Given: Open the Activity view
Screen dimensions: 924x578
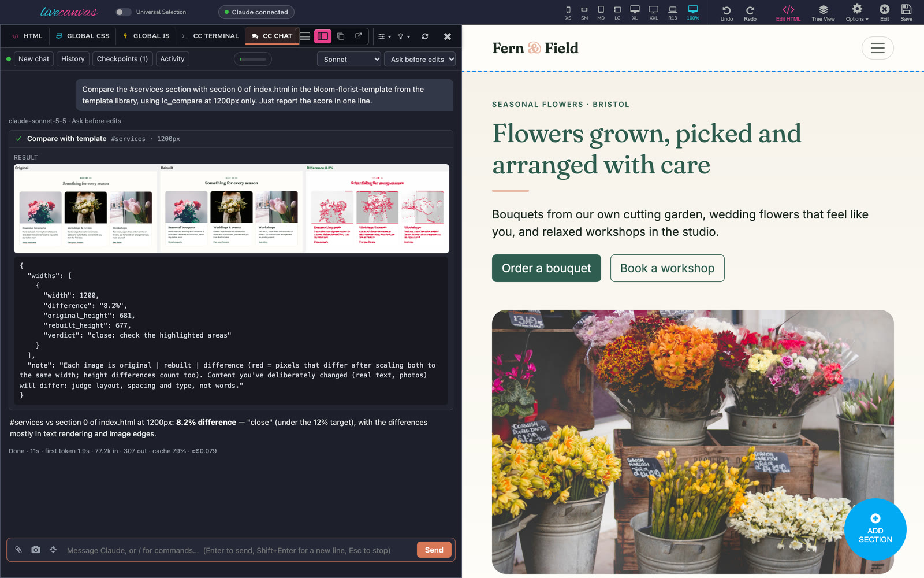Looking at the screenshot, I should click(172, 59).
